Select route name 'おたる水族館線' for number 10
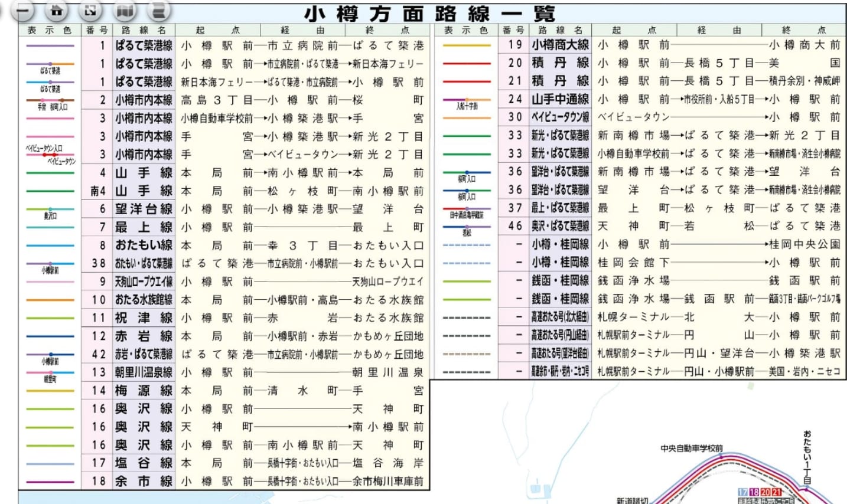The image size is (847, 504). 144,300
